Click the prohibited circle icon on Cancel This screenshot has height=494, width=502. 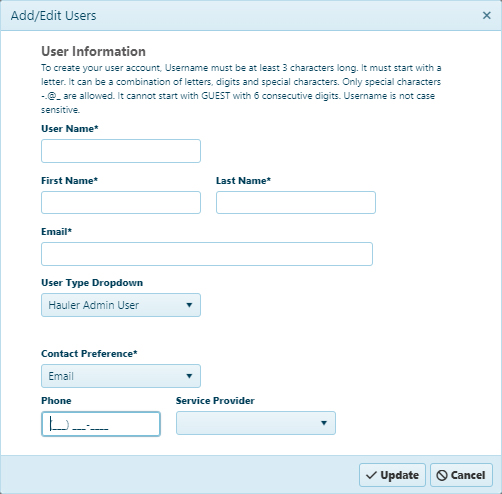[442, 475]
